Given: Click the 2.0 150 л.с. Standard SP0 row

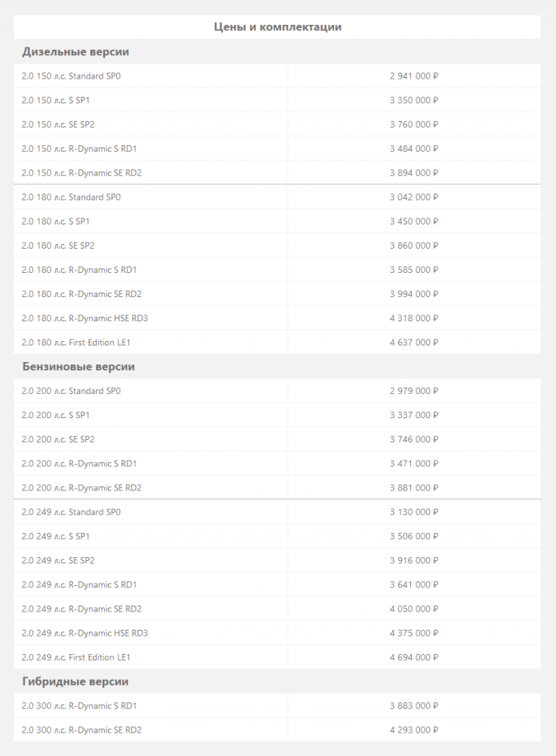Looking at the screenshot, I should click(72, 76).
